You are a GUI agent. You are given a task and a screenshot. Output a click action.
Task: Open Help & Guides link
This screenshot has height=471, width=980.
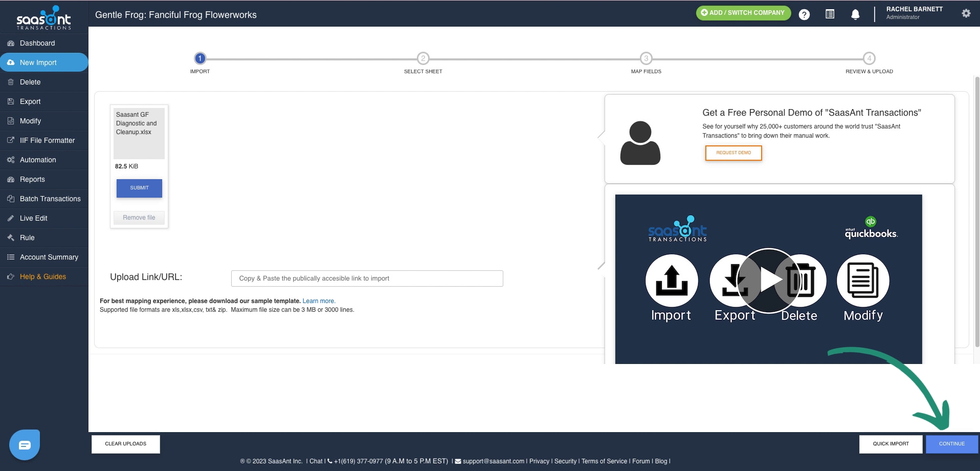click(x=44, y=276)
